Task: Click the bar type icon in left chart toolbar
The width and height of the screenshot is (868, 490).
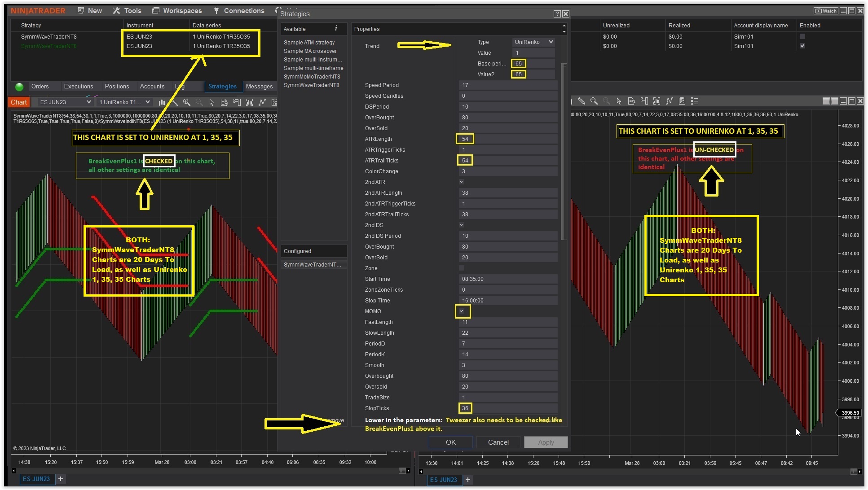Action: 162,102
